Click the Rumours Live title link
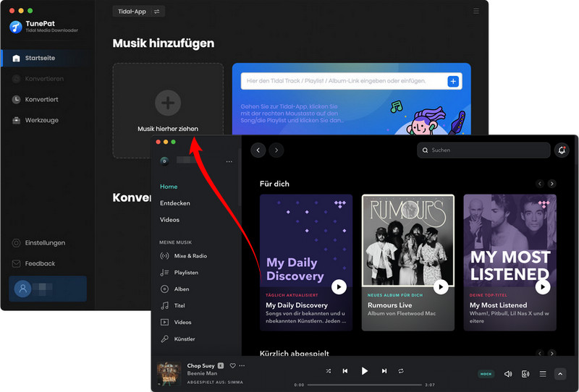The width and height of the screenshot is (579, 392). (x=389, y=305)
